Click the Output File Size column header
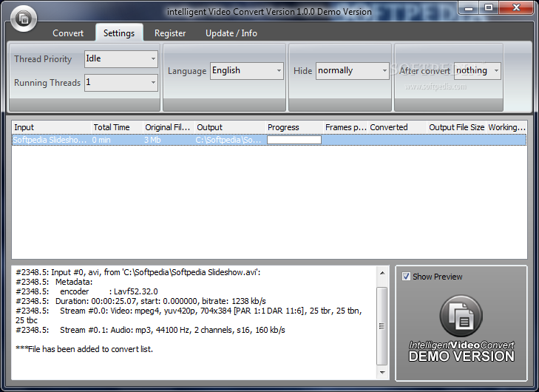The image size is (539, 392). [456, 127]
